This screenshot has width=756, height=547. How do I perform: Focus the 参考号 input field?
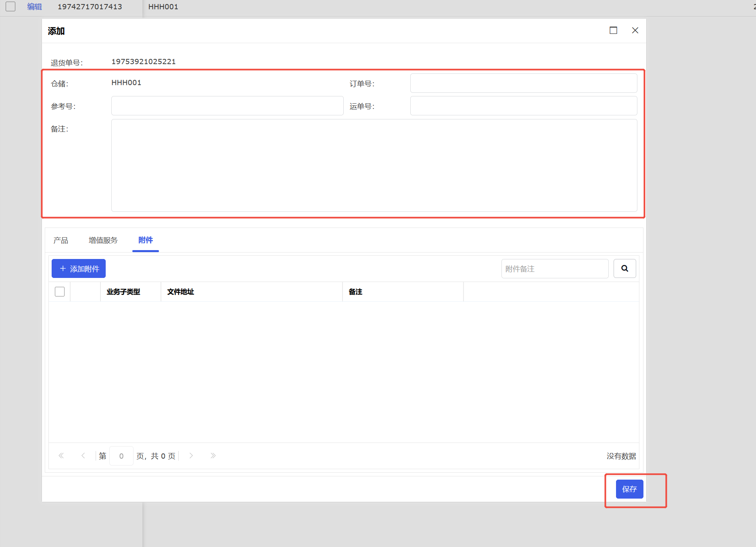[228, 106]
